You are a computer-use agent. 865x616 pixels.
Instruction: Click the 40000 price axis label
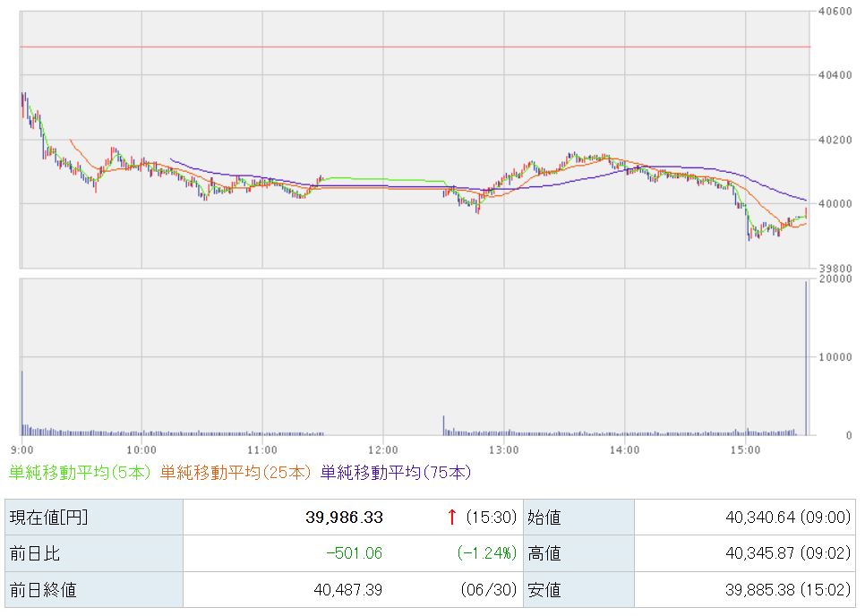click(x=835, y=204)
